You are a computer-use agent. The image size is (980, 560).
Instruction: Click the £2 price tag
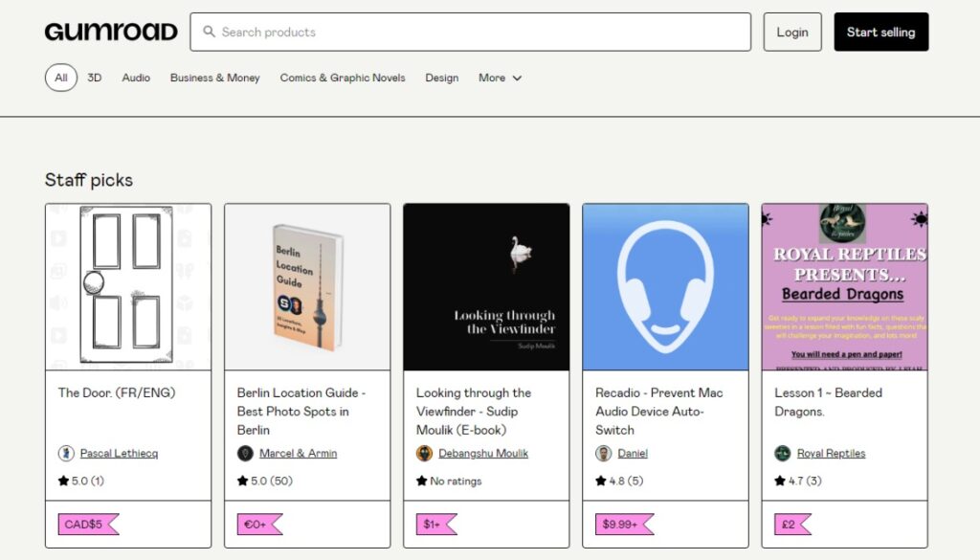(x=792, y=525)
